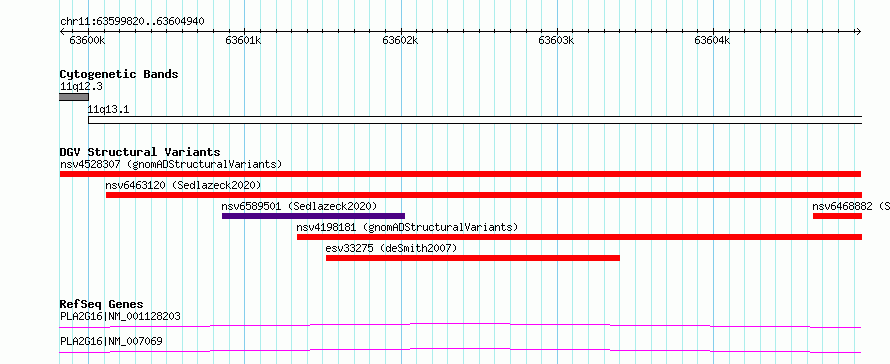The image size is (890, 364).
Task: Click the NM_001128203 magenta transcript line
Action: [460, 325]
